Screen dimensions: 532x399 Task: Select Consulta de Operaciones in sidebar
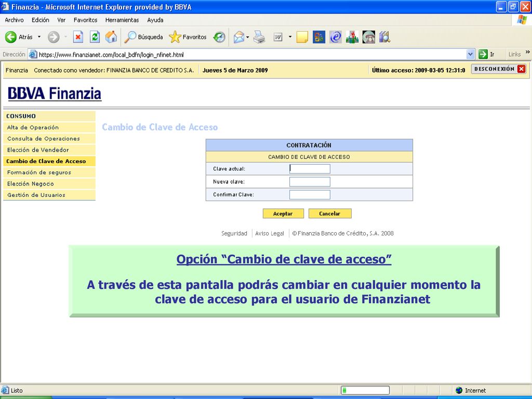[49, 139]
